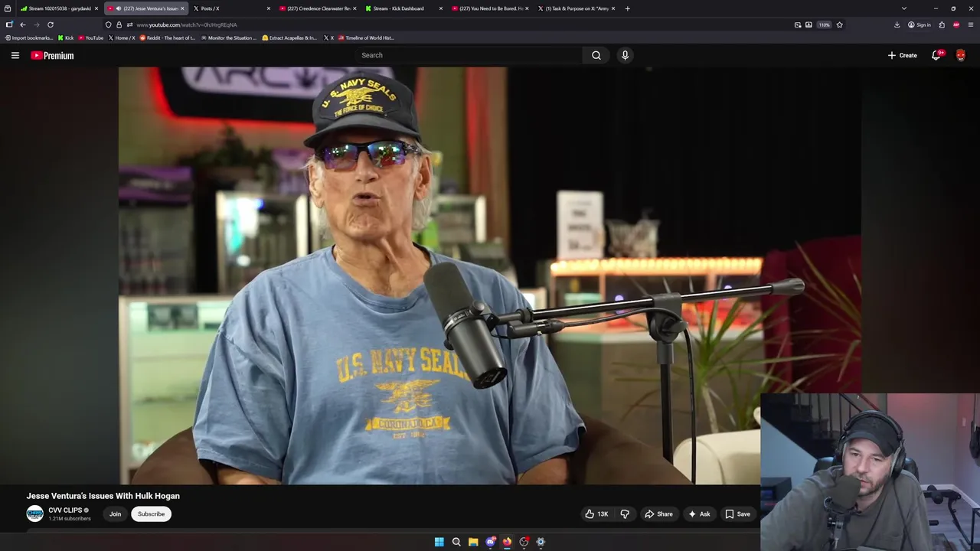
Task: Click the Subscribe button
Action: [151, 514]
